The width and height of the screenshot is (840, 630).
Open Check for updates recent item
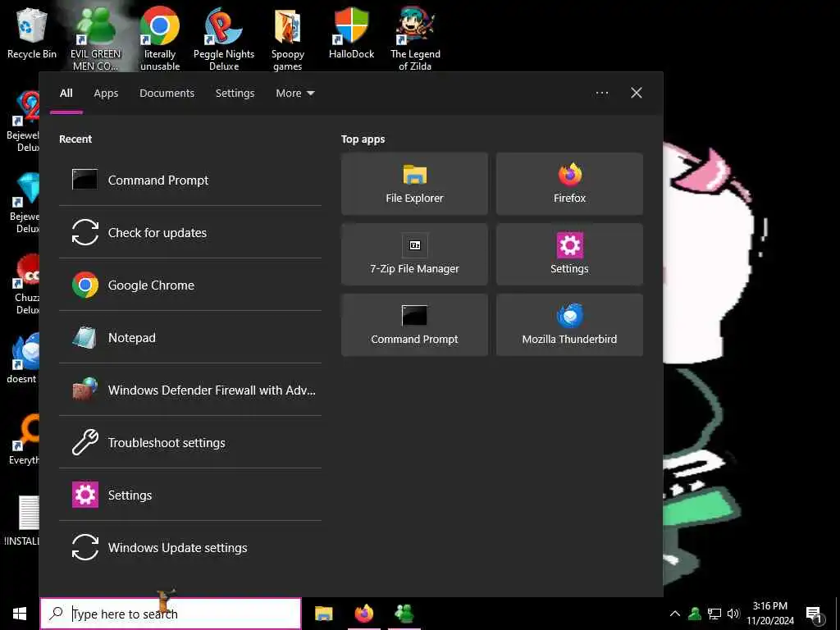pos(190,232)
